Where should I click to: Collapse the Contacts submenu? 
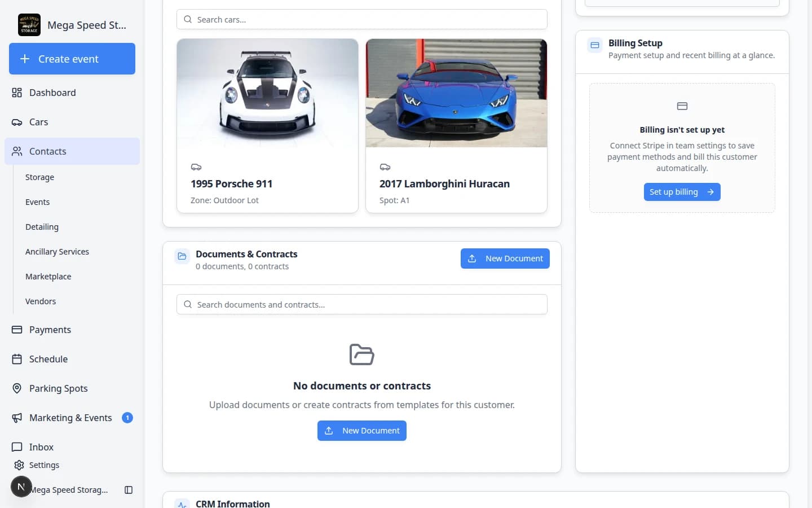72,151
